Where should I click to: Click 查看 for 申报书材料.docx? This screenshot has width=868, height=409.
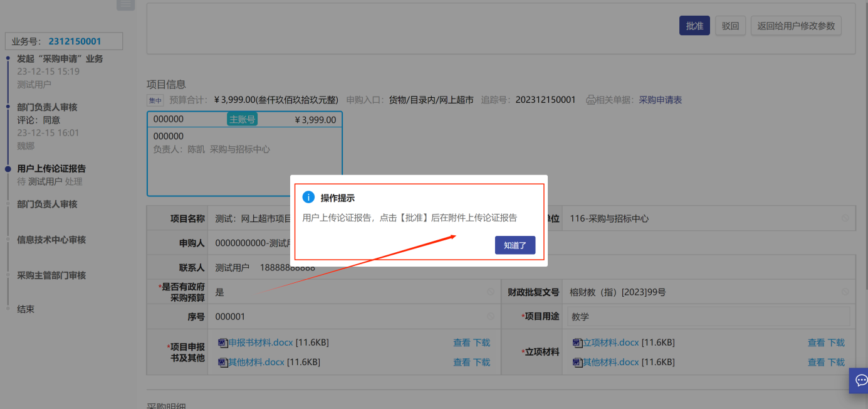461,343
